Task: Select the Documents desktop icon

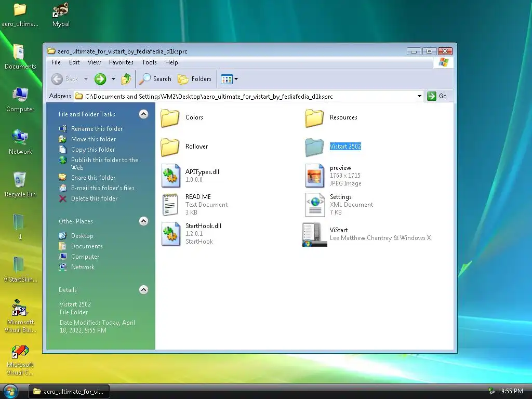Action: [x=20, y=57]
